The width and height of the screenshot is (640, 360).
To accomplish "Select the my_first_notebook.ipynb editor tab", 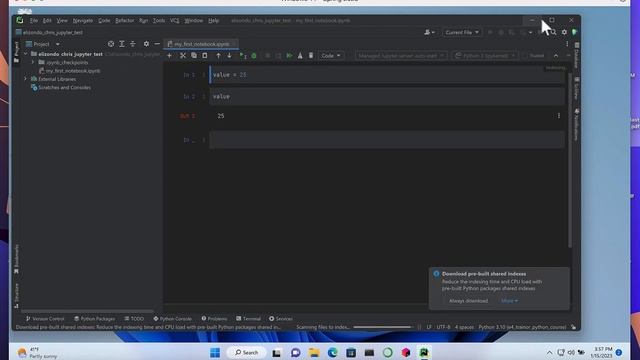I will [201, 44].
